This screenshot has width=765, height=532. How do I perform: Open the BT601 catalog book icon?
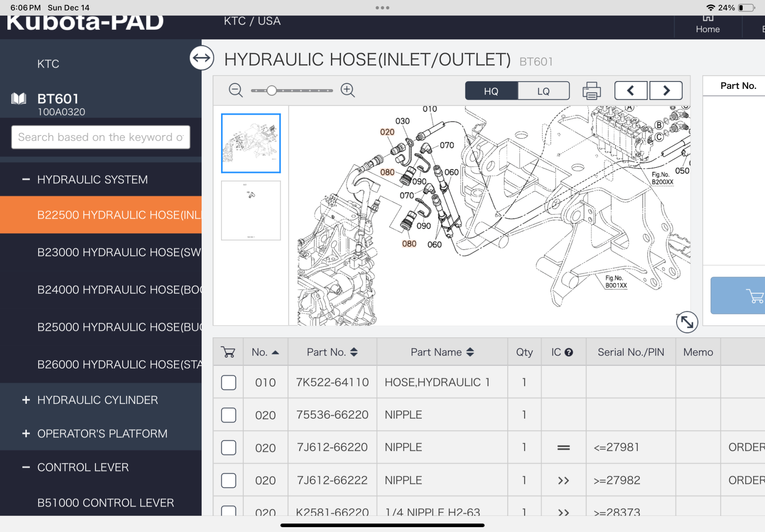pyautogui.click(x=19, y=99)
